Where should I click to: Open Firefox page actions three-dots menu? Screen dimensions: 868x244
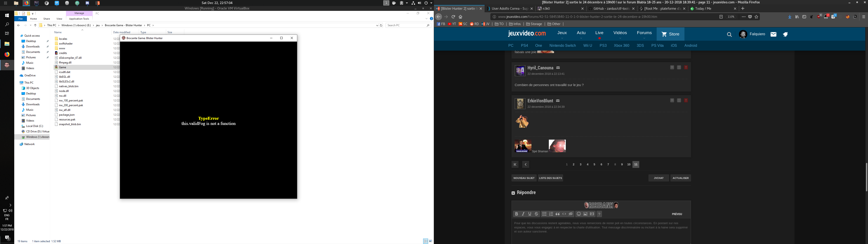click(743, 17)
